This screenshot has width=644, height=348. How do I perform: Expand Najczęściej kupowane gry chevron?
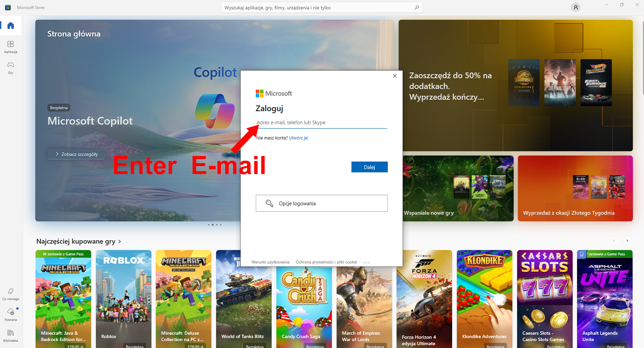120,241
